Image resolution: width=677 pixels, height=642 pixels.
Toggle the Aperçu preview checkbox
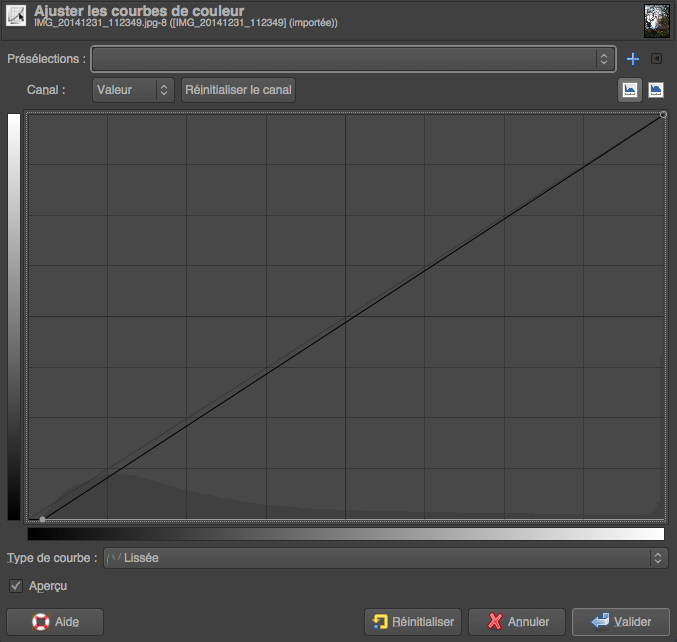click(x=15, y=585)
